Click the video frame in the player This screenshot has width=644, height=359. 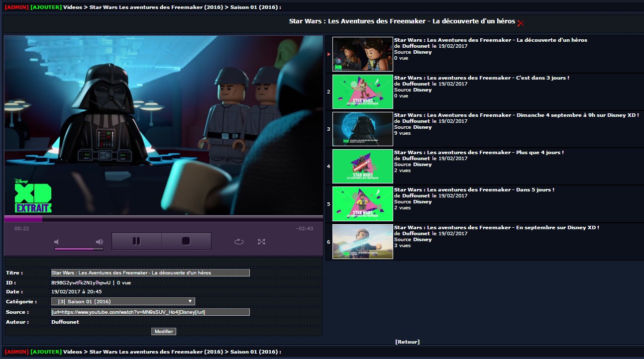pyautogui.click(x=163, y=125)
